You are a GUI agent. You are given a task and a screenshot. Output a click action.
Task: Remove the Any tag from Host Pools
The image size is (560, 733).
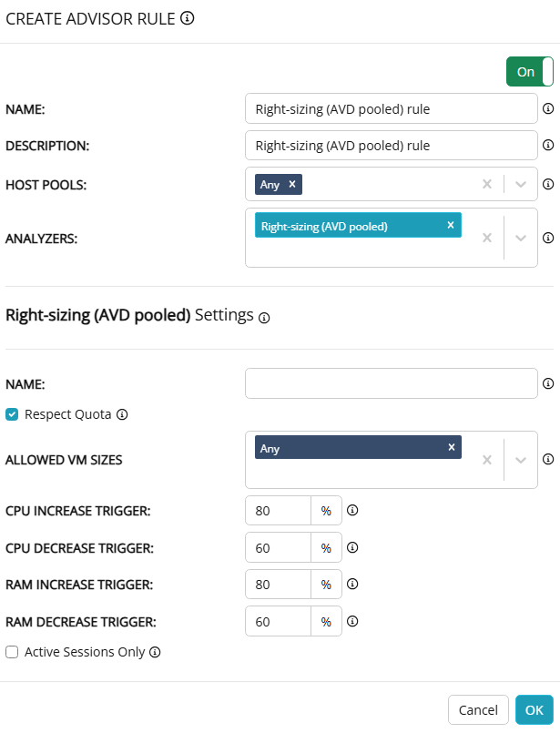[x=291, y=184]
